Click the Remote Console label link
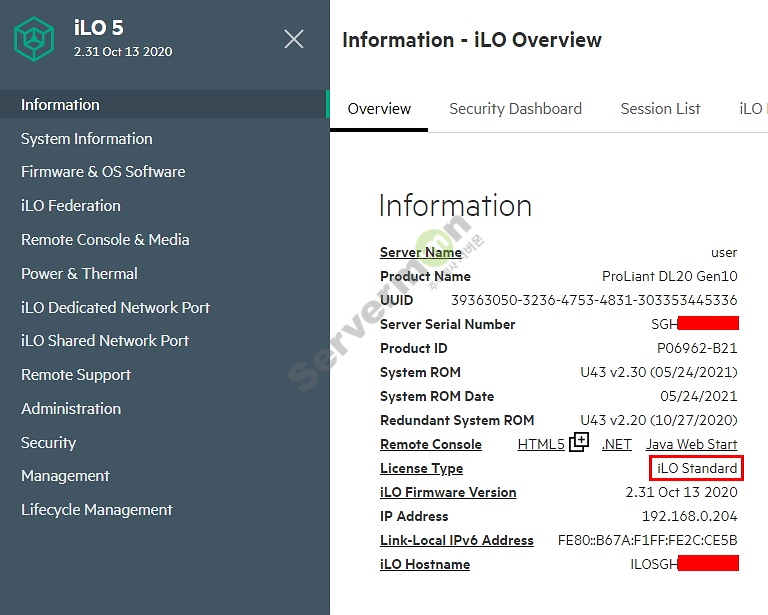The height and width of the screenshot is (615, 768). (431, 444)
